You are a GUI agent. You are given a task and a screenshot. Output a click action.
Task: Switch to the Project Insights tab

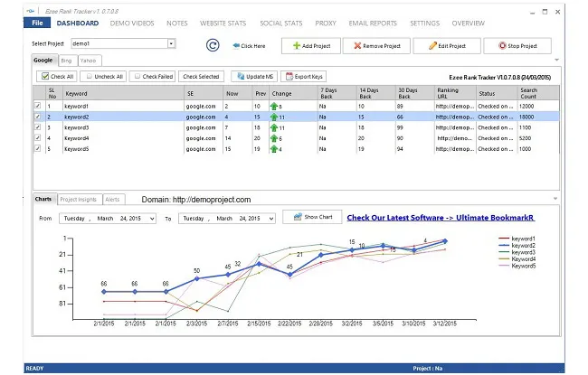(x=79, y=199)
